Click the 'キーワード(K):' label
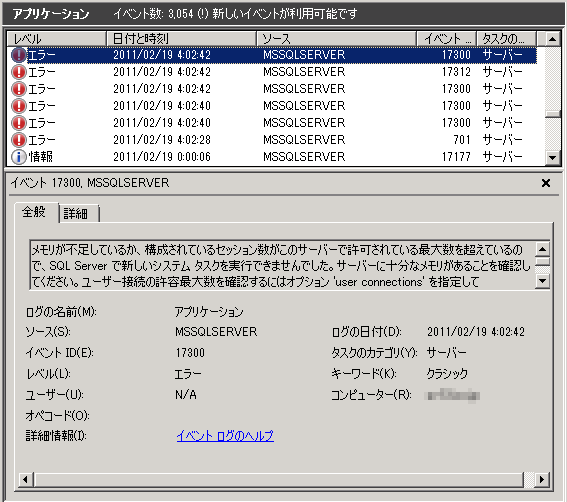Viewport: 567px width, 502px height. 364,374
